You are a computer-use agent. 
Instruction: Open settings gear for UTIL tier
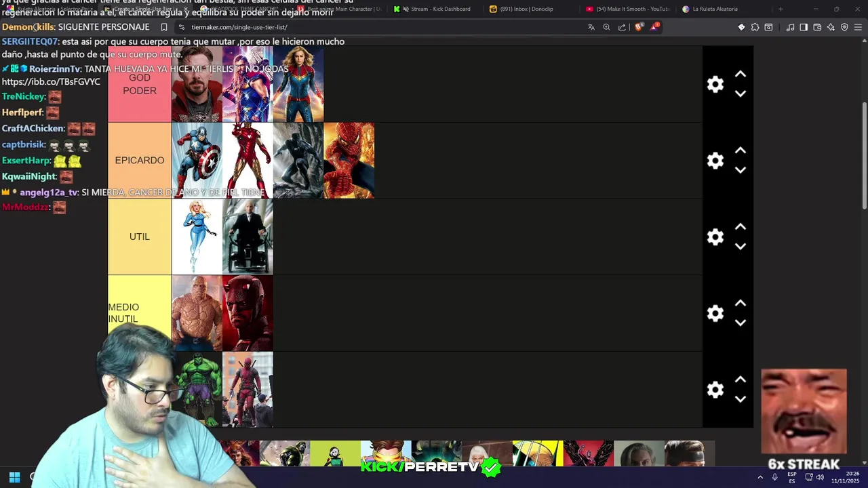pyautogui.click(x=715, y=237)
